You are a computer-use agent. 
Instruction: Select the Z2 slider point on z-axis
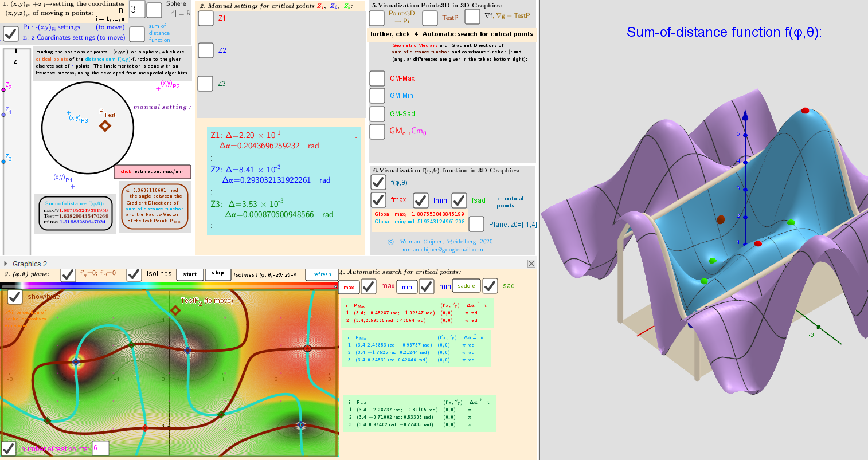(x=4, y=90)
